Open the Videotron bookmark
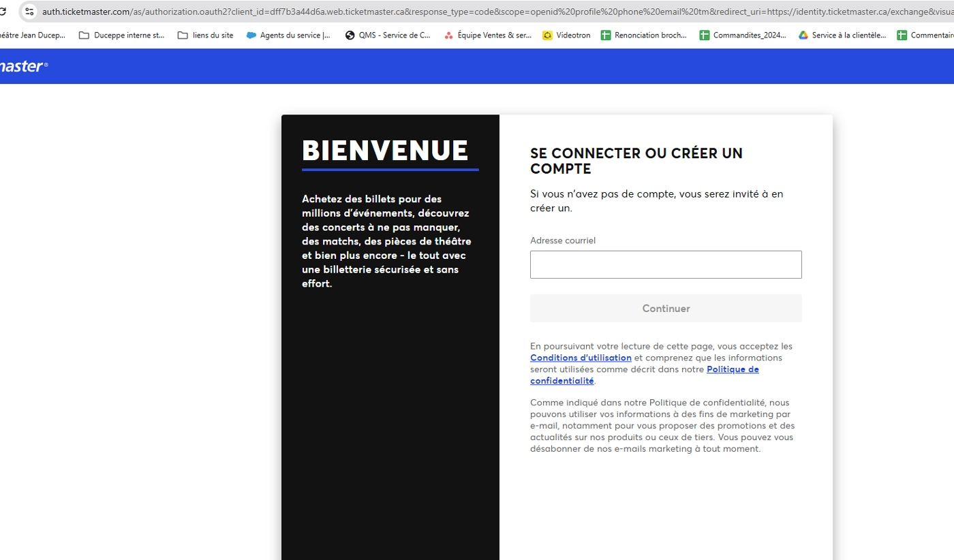 tap(566, 35)
